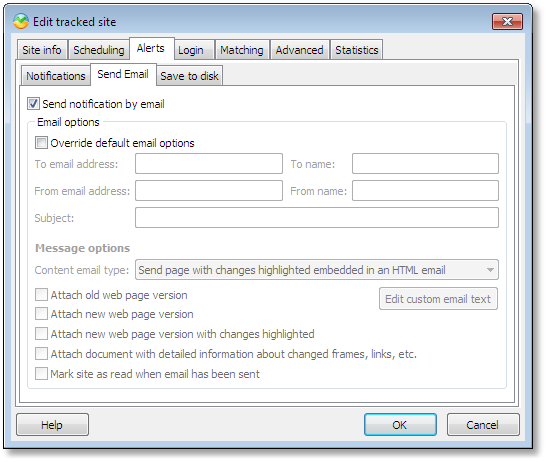View the Statistics tab

[357, 50]
